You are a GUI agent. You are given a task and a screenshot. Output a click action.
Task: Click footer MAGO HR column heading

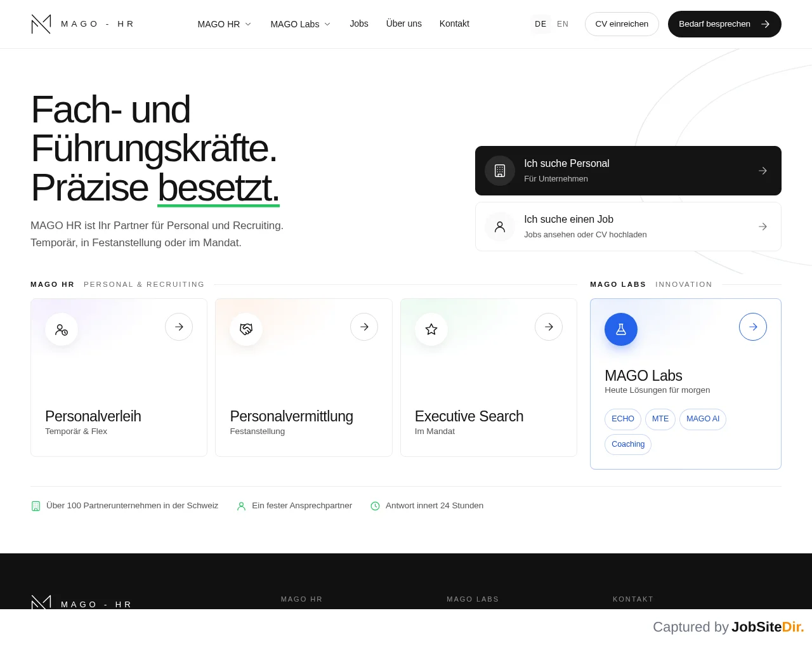[302, 599]
